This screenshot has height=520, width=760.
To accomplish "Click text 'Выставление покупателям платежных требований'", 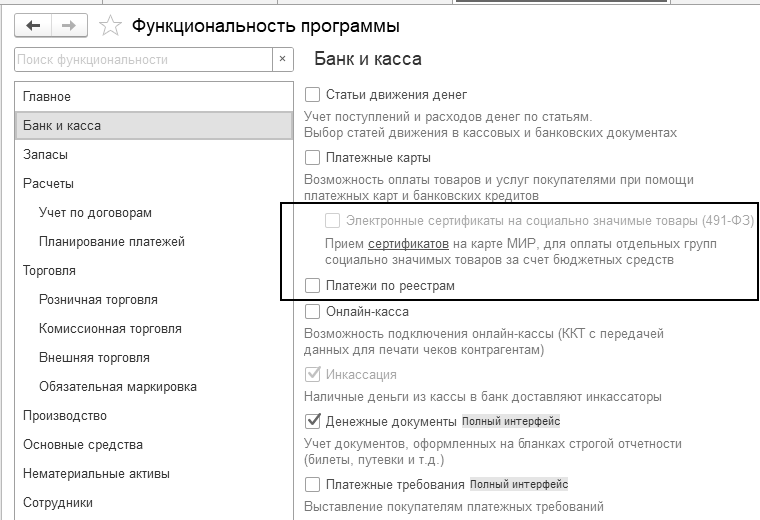I will (x=454, y=507).
